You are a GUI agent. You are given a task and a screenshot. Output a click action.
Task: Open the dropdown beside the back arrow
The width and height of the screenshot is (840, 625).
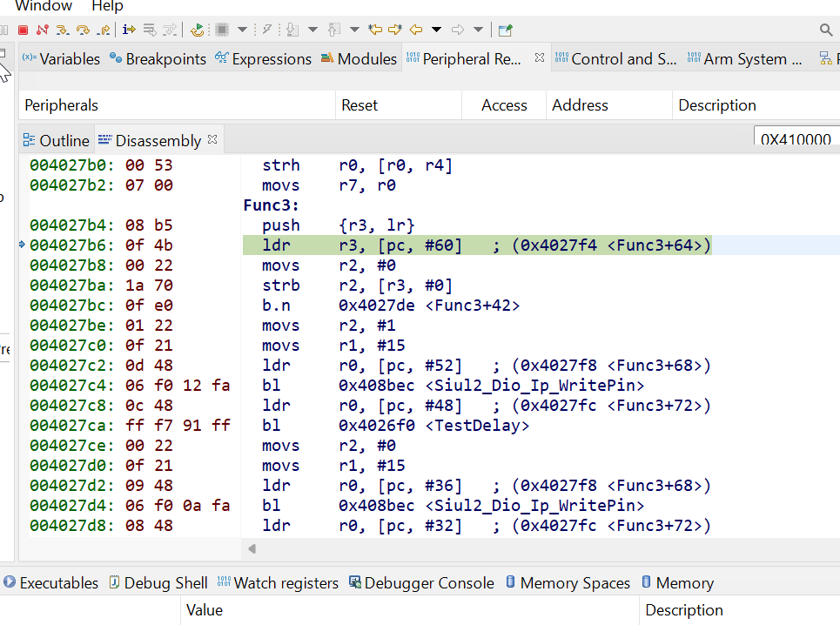[436, 29]
